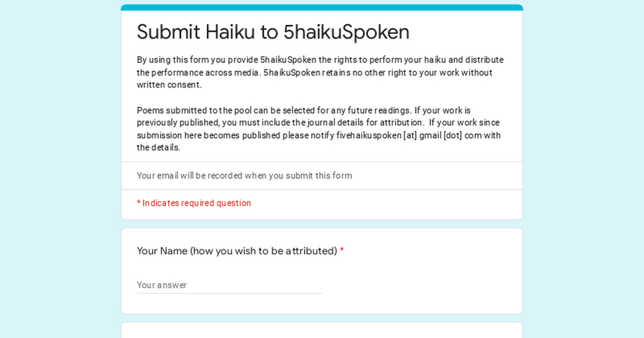Click the underline beneath the name answer field

[x=229, y=293]
